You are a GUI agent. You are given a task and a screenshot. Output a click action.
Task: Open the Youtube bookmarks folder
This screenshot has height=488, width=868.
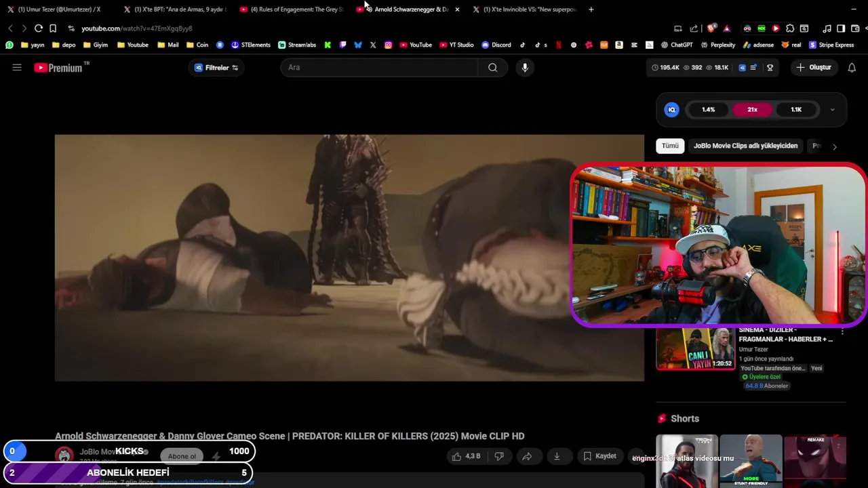click(x=132, y=45)
